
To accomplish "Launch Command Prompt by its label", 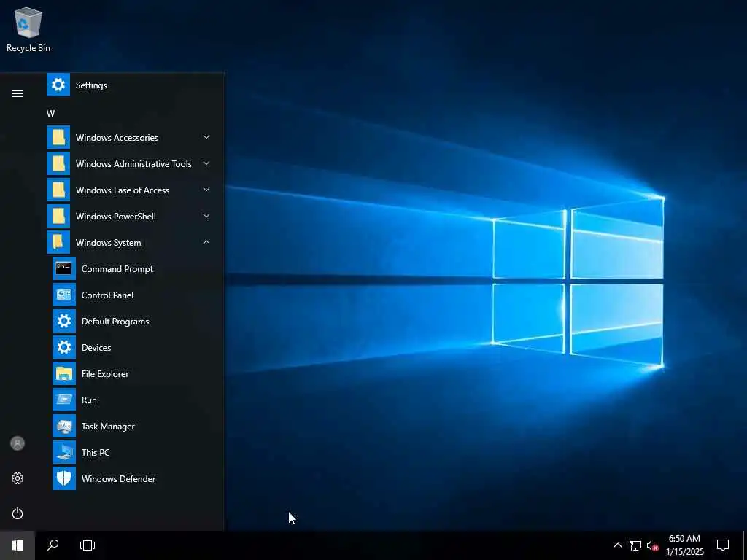I will pyautogui.click(x=117, y=269).
